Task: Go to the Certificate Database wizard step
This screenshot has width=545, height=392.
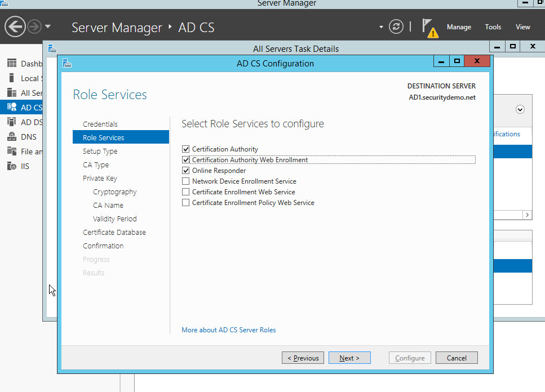Action: (114, 232)
